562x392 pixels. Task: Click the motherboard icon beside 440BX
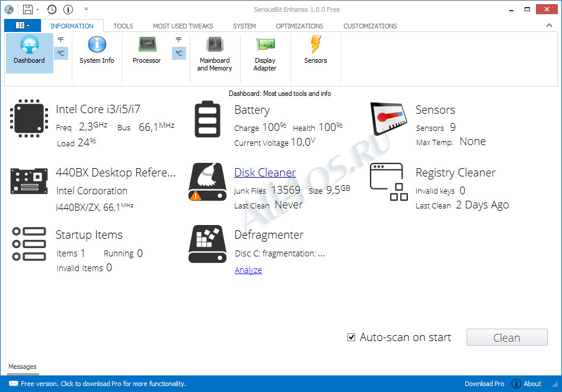coord(29,181)
